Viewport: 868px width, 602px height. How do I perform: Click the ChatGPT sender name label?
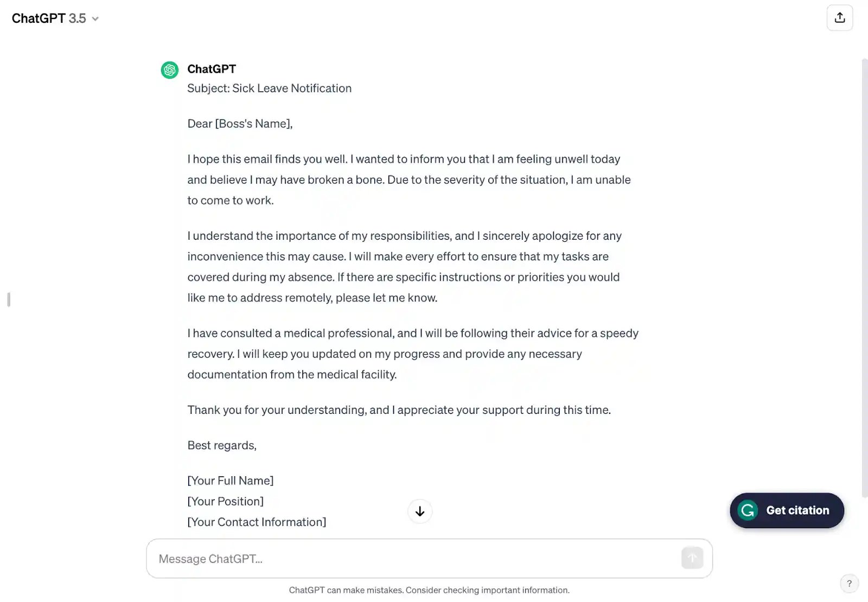pyautogui.click(x=212, y=69)
